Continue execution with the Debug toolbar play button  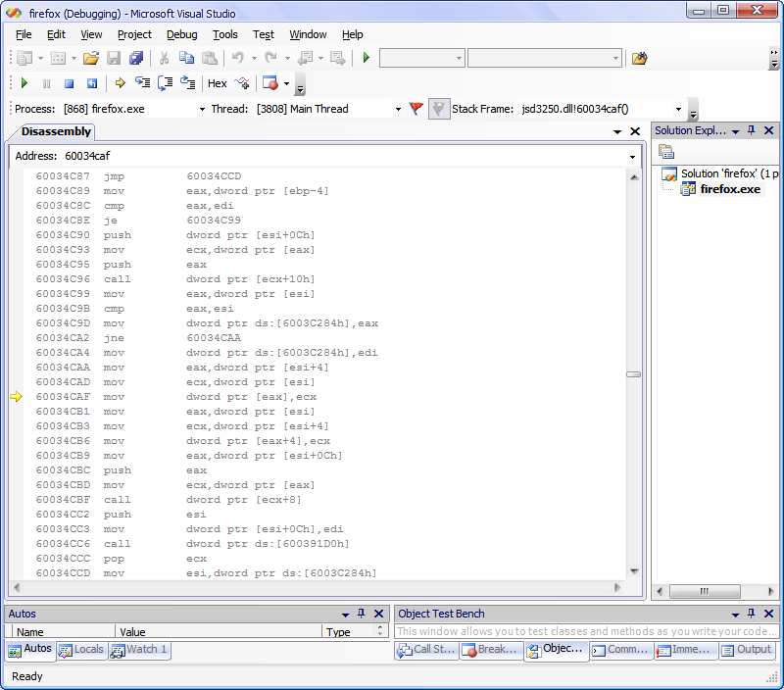pyautogui.click(x=24, y=83)
